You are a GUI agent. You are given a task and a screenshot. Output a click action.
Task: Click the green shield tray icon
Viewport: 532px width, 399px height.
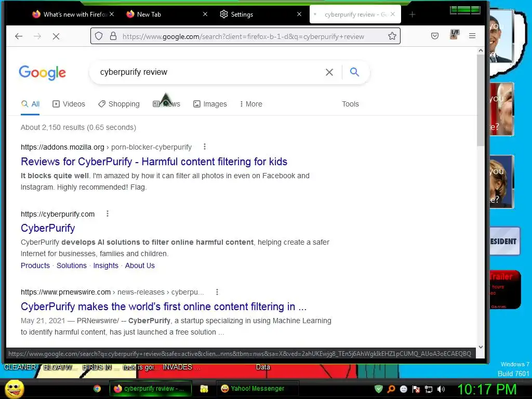point(379,389)
